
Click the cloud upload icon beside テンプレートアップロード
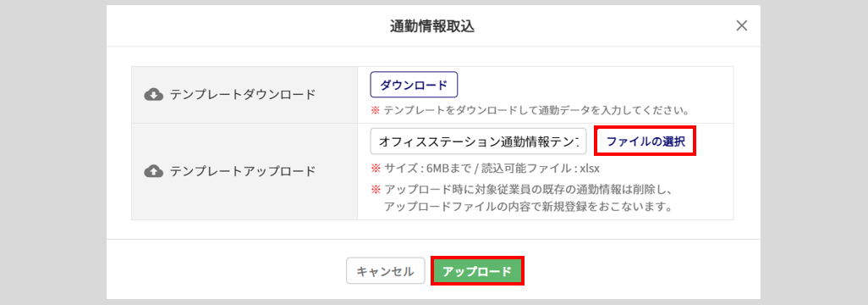click(x=153, y=171)
